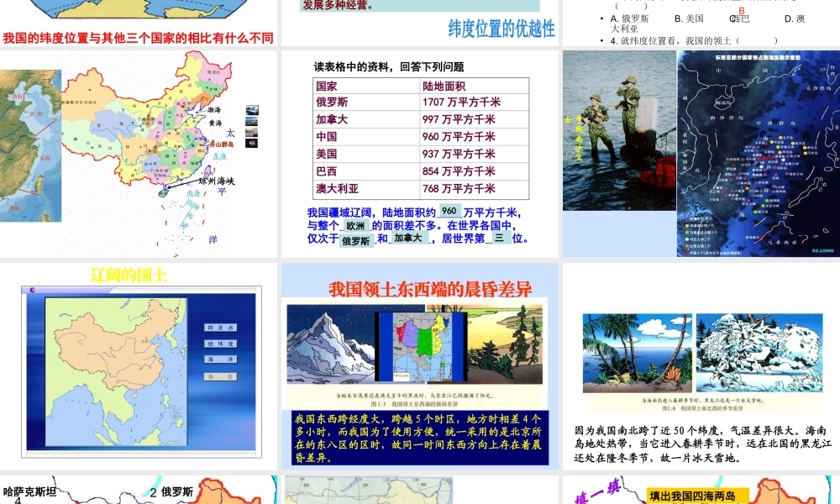Open the dark fish picture thumbnail beside the China map
The width and height of the screenshot is (840, 504).
251,143
